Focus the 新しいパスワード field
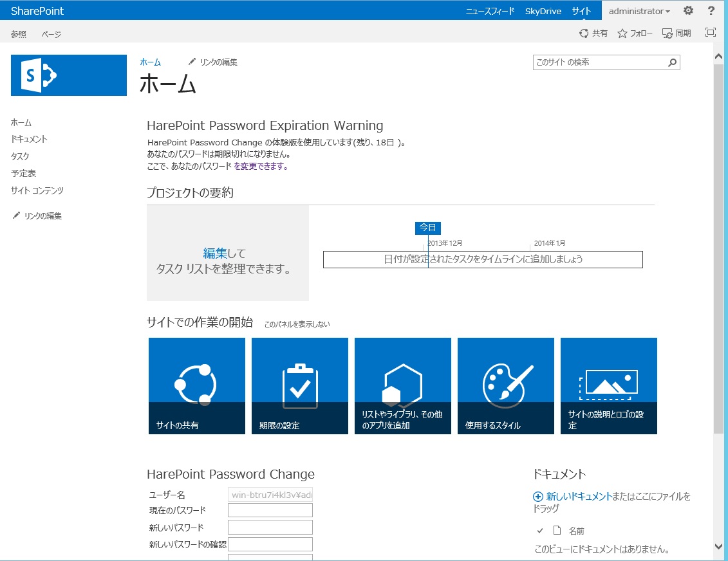The height and width of the screenshot is (561, 728). [270, 527]
